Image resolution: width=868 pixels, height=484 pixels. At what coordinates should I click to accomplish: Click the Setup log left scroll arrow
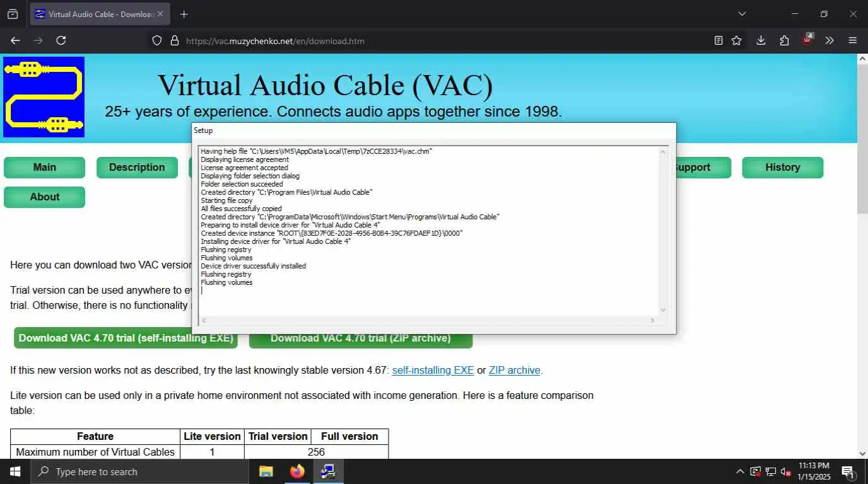click(x=203, y=321)
